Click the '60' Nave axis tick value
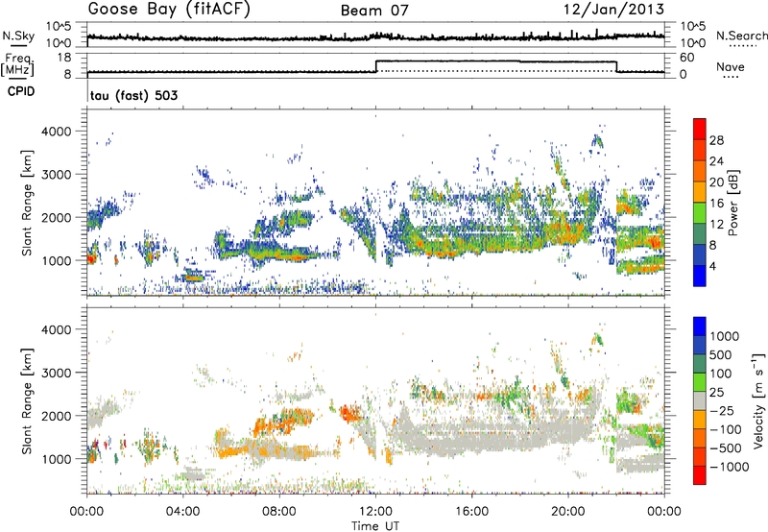Image resolution: width=768 pixels, height=532 pixels. (x=686, y=58)
